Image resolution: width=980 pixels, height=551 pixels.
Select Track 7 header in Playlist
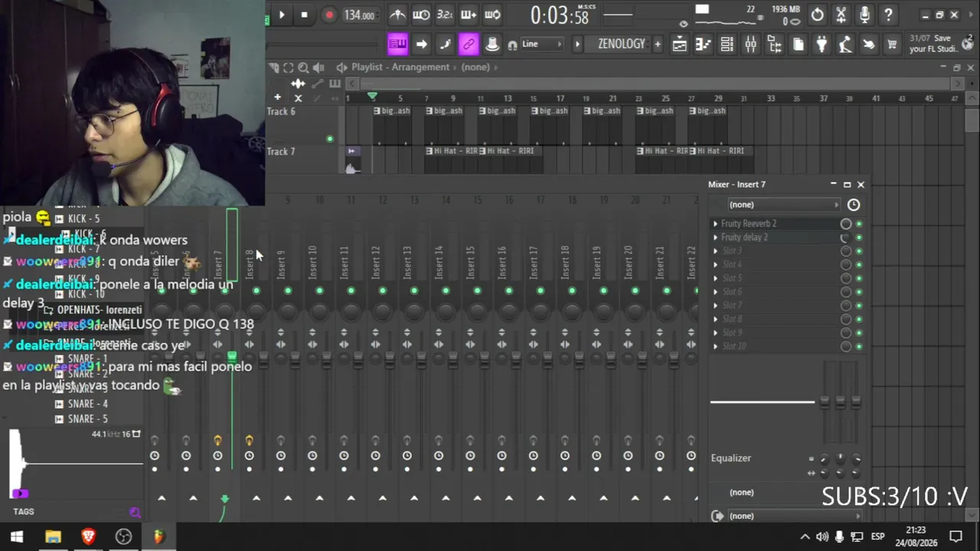302,159
